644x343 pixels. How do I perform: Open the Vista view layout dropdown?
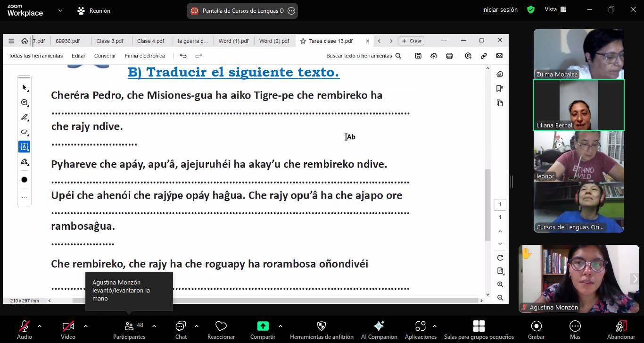click(x=555, y=9)
